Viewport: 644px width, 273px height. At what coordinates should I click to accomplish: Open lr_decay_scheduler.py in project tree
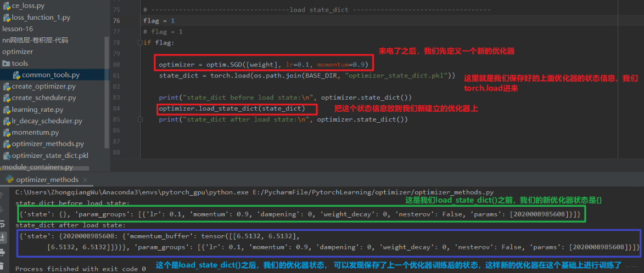[47, 121]
